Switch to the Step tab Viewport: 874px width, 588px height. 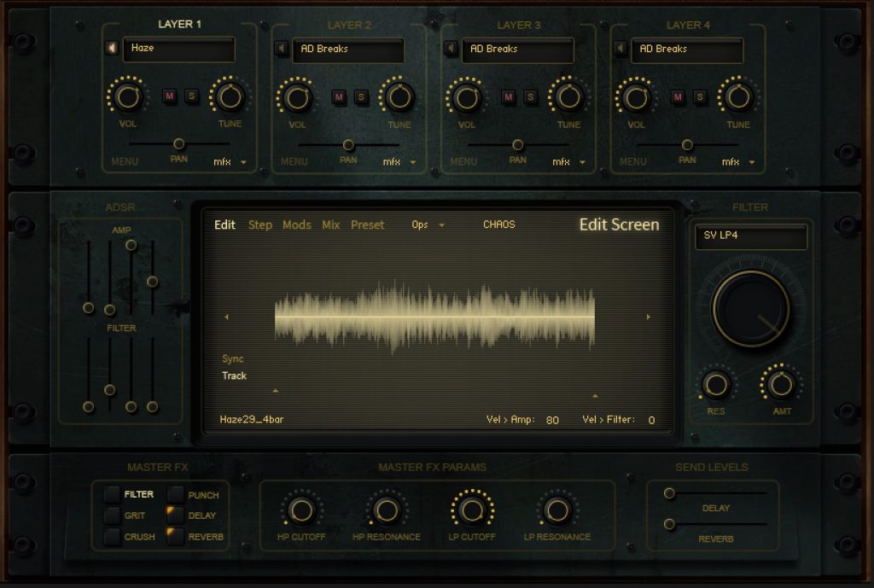tap(260, 224)
